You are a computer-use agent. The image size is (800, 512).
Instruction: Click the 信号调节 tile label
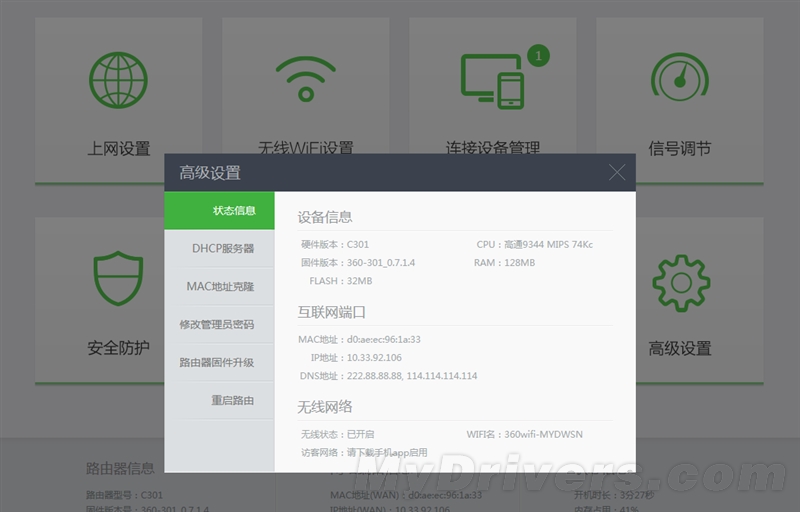pos(680,149)
